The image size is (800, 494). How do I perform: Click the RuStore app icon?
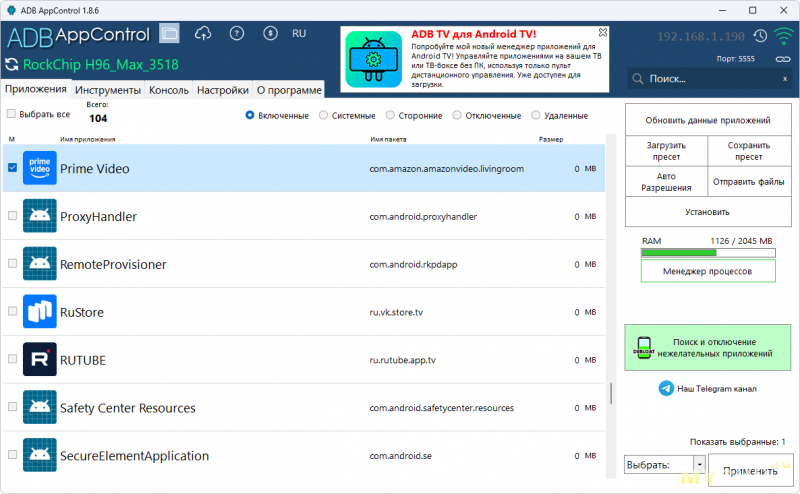pos(40,312)
